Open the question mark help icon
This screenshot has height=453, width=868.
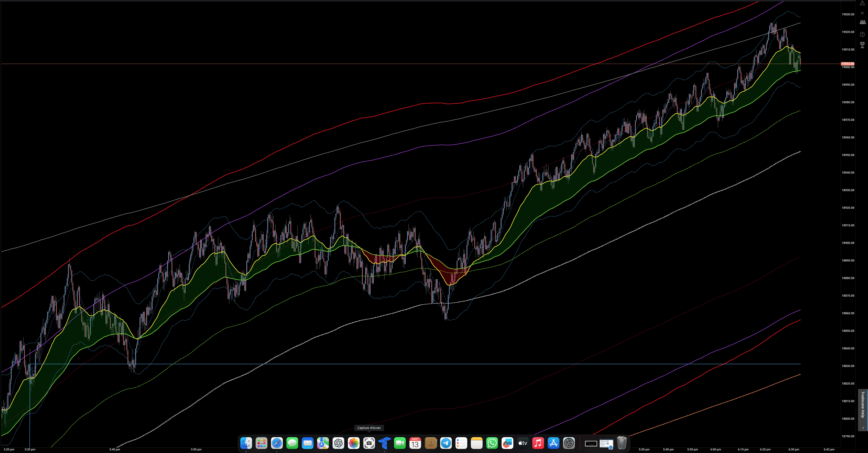click(862, 34)
